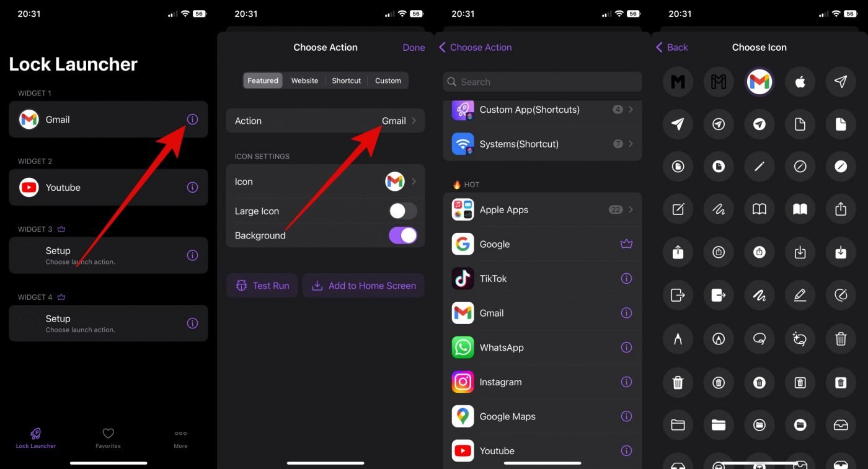Go back via Choose Action link
The height and width of the screenshot is (469, 868).
pos(476,47)
